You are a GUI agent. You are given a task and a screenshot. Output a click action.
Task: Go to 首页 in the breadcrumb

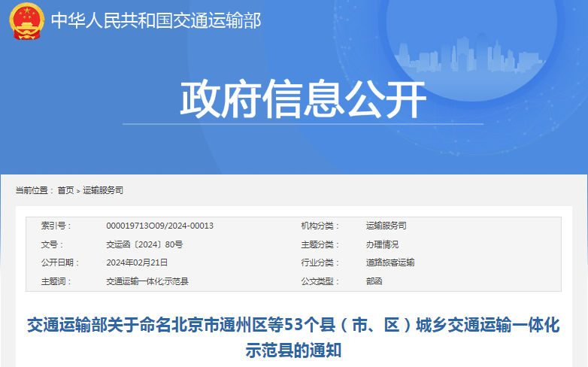(65, 191)
